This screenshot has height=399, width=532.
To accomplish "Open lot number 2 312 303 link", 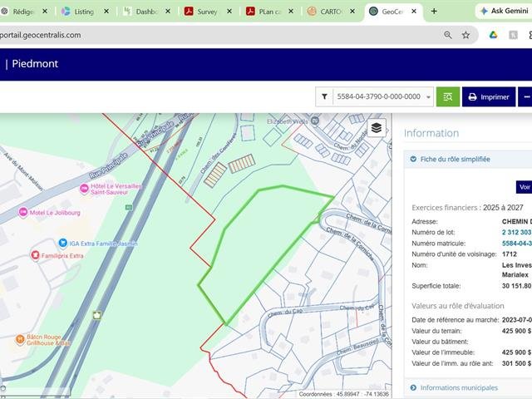I will coord(516,232).
